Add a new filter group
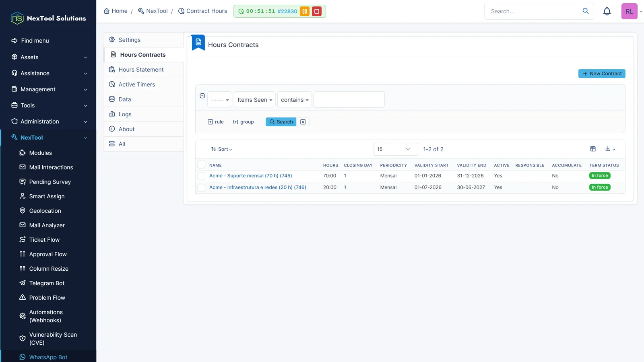This screenshot has height=362, width=644. pyautogui.click(x=243, y=122)
